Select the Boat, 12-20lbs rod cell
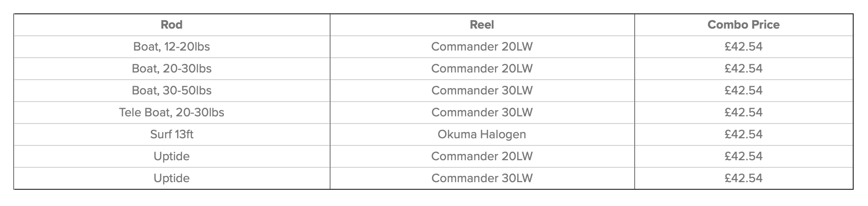 click(x=171, y=47)
